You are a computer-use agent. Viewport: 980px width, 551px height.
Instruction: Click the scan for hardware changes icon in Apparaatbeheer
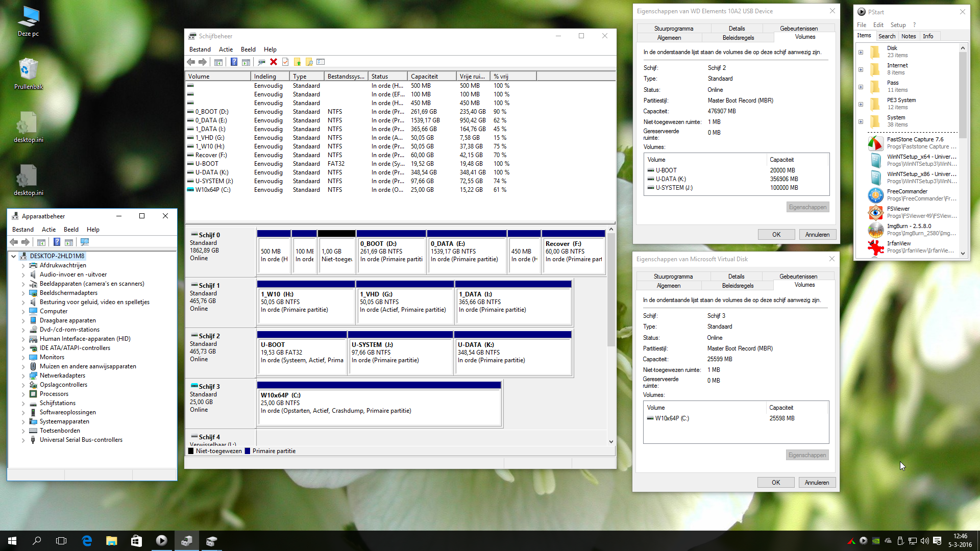(85, 242)
